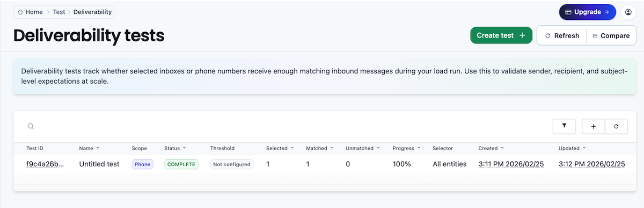This screenshot has width=644, height=208.
Task: Click the Threshold column header
Action: [x=222, y=148]
